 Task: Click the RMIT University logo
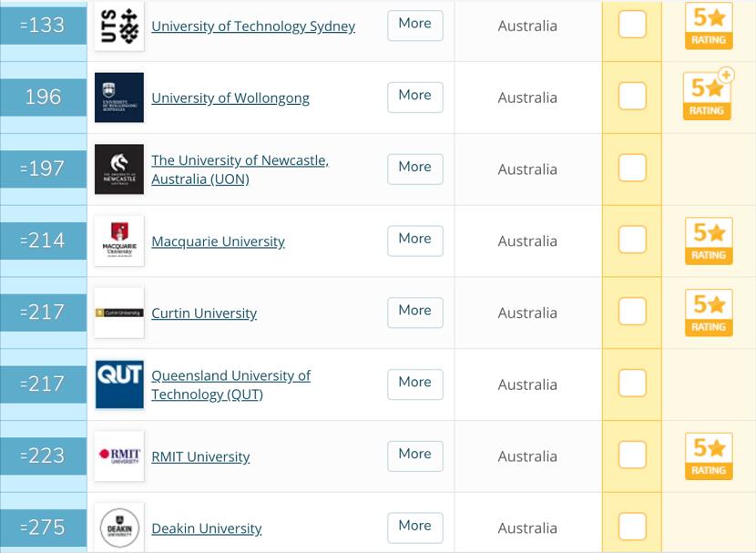pos(119,456)
